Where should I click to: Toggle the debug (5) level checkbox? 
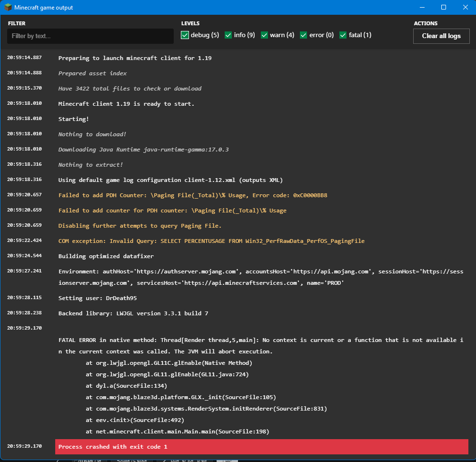pos(185,35)
